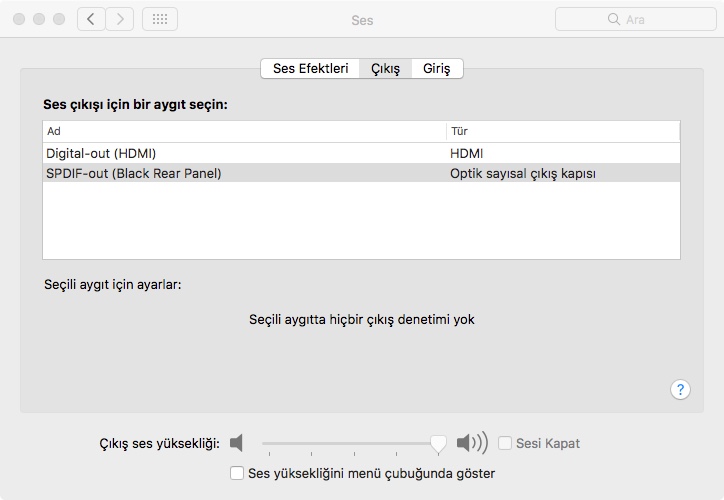
Task: Switch to the Ses Efektleri tab
Action: [310, 68]
